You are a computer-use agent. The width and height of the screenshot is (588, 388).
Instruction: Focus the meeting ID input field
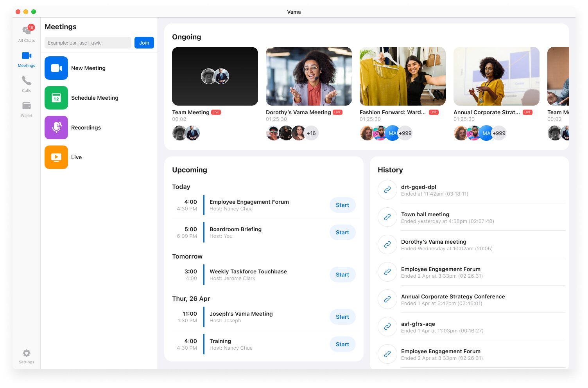[x=88, y=43]
